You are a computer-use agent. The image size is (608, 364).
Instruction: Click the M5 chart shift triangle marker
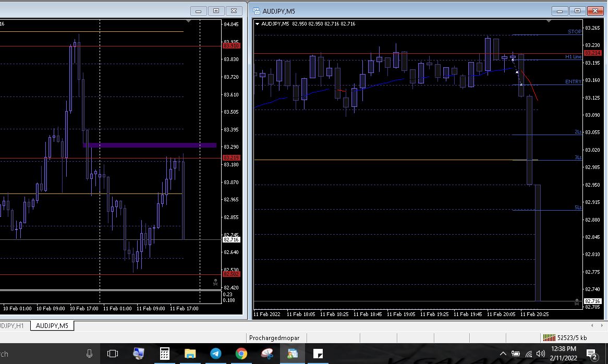click(x=549, y=21)
